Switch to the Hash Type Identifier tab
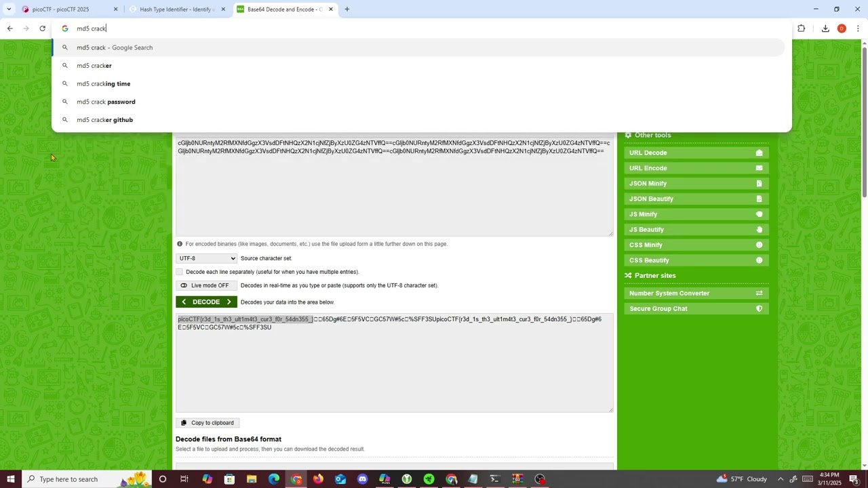 (x=176, y=9)
